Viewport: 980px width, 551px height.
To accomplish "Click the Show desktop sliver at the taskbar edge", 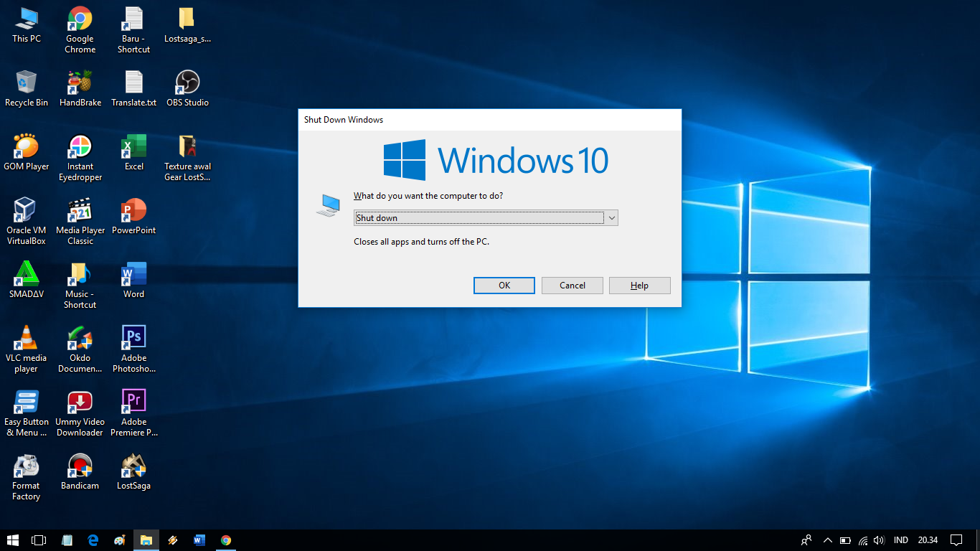I will (978, 540).
